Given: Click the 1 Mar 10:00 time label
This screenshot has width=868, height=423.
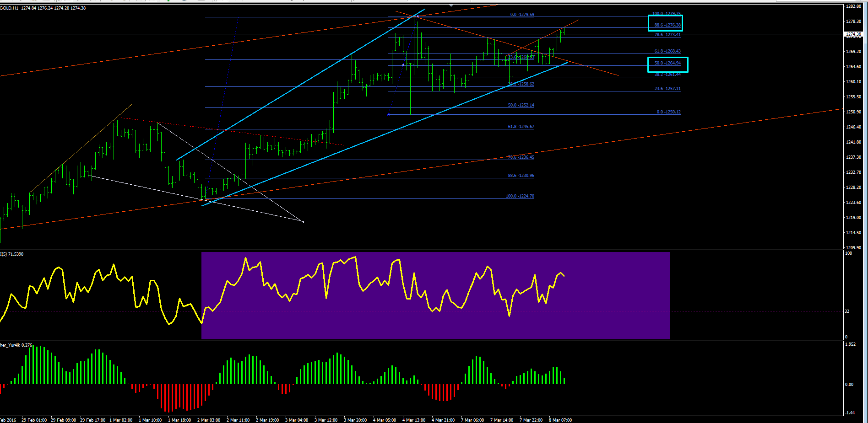Looking at the screenshot, I should click(150, 420).
